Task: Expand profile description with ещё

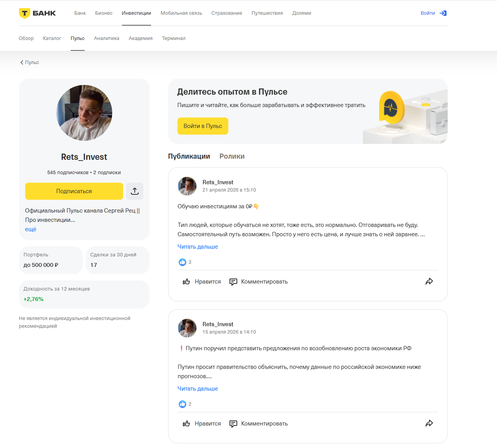Action: tap(31, 229)
